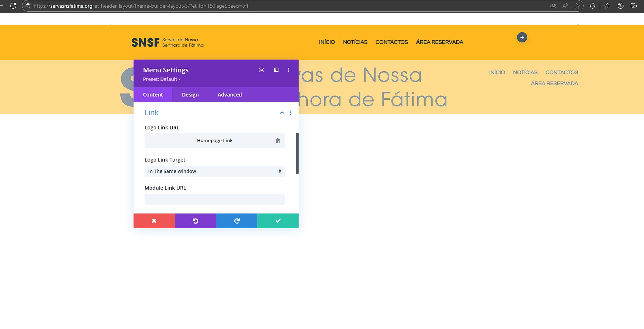Click the settings panel scrollbar
Viewport: 644px width, 329px height.
point(297,153)
